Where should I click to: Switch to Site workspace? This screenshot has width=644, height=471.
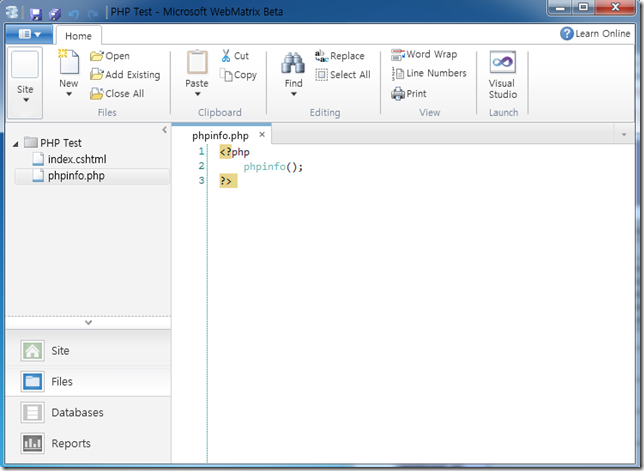[x=88, y=351]
